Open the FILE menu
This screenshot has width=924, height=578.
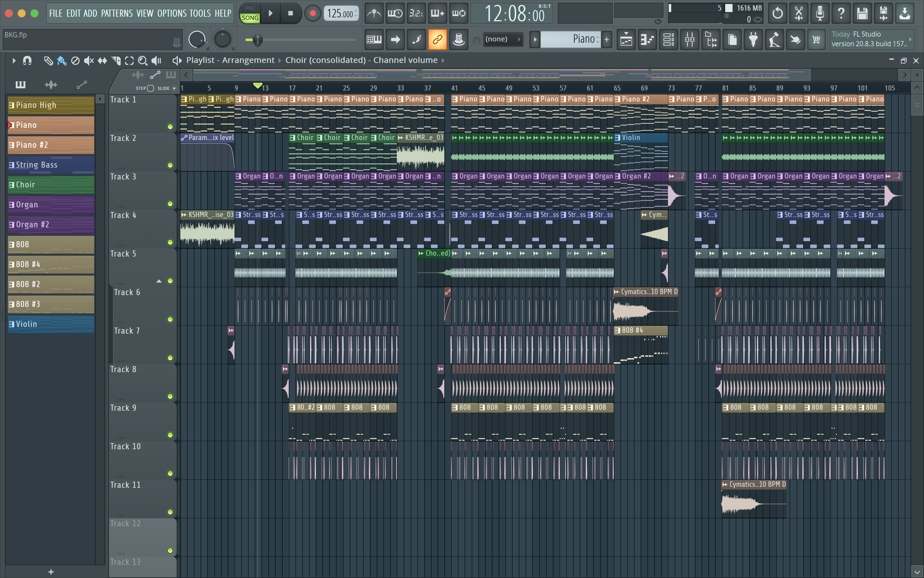56,13
